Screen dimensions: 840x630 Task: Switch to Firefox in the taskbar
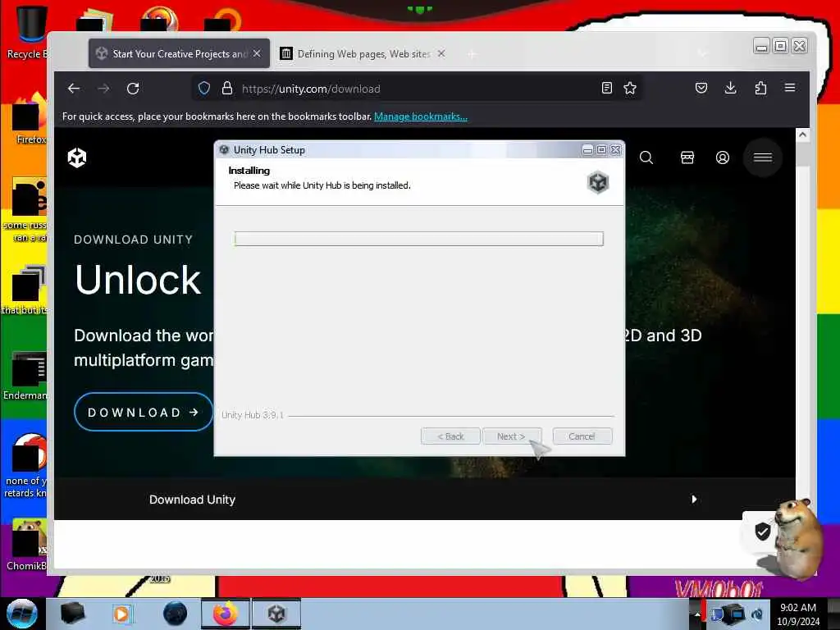[226, 614]
